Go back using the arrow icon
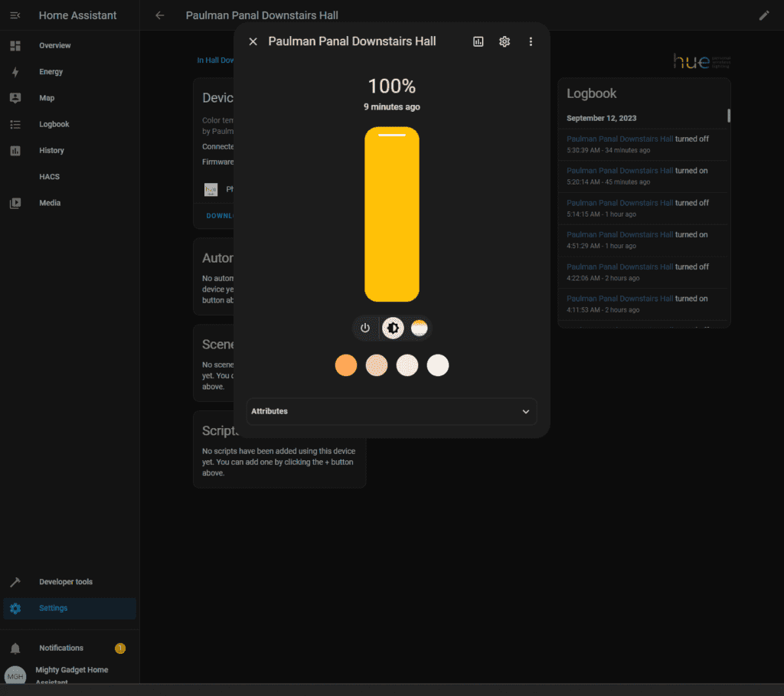 tap(160, 15)
